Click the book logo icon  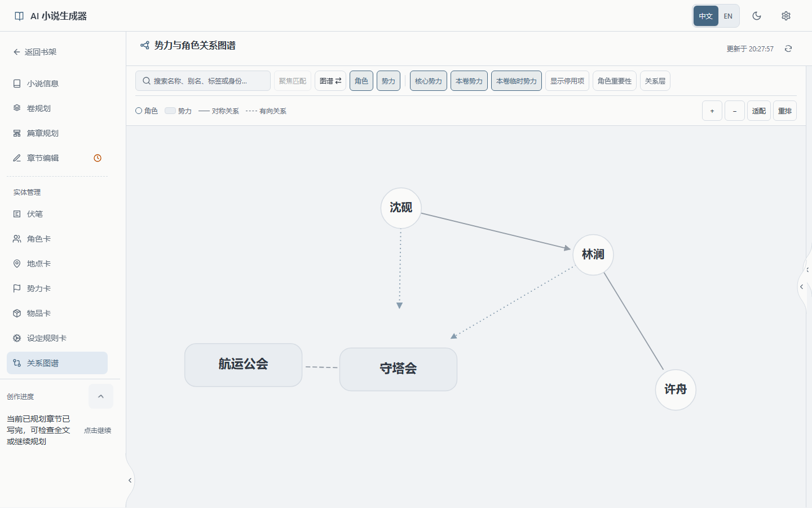pyautogui.click(x=19, y=16)
